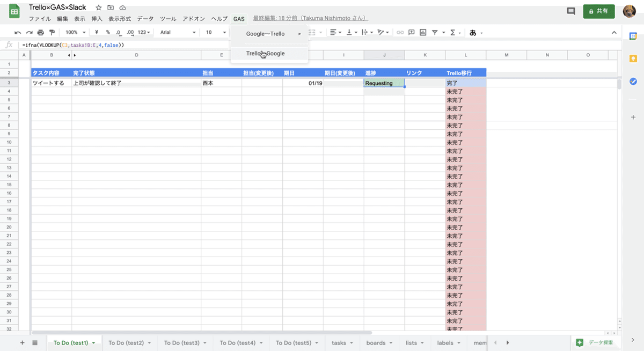The image size is (644, 351).
Task: Click the insert chart icon
Action: coord(423,32)
